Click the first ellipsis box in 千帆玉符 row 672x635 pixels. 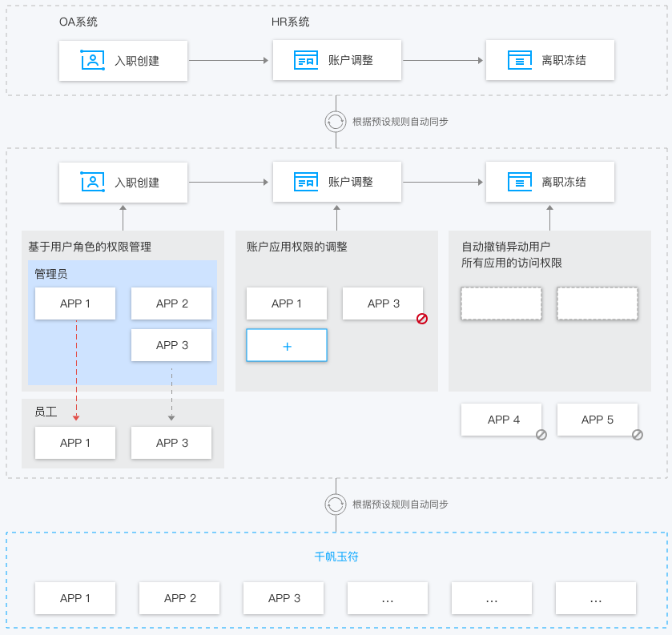point(388,598)
